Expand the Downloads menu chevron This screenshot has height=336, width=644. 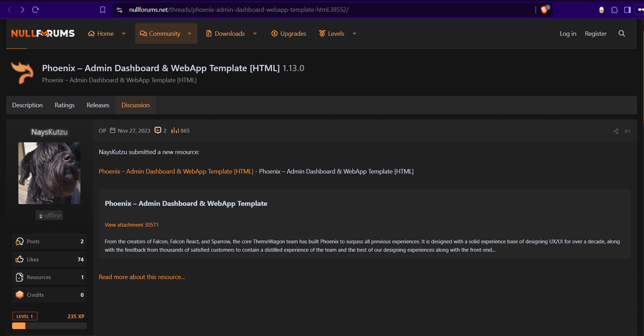tap(255, 33)
